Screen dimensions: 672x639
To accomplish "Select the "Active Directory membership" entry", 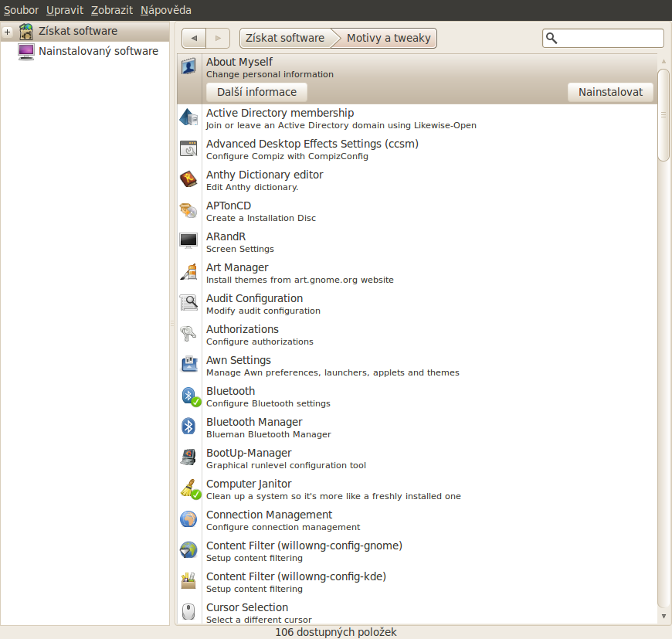I will (x=417, y=119).
